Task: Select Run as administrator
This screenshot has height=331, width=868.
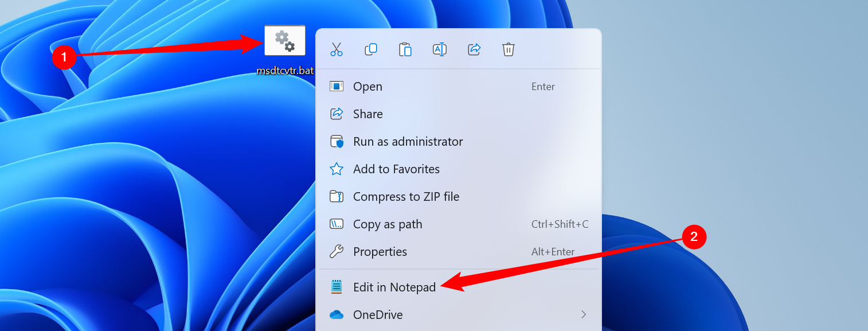Action: pyautogui.click(x=459, y=142)
